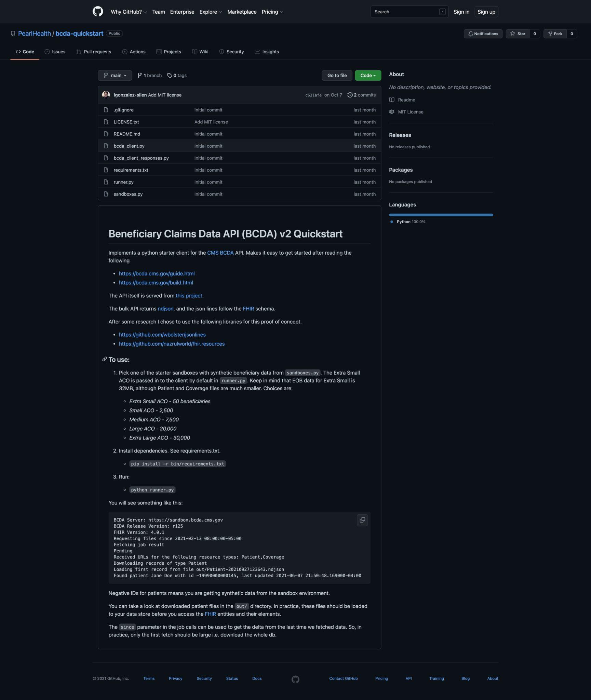
Task: Click the file icon next to requirements.txt
Action: (106, 170)
